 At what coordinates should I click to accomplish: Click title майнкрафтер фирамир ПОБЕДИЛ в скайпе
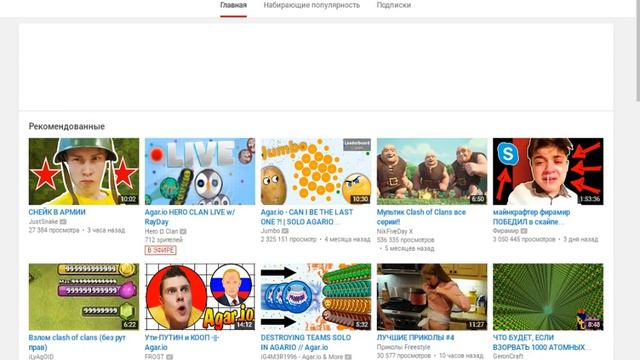pos(531,217)
